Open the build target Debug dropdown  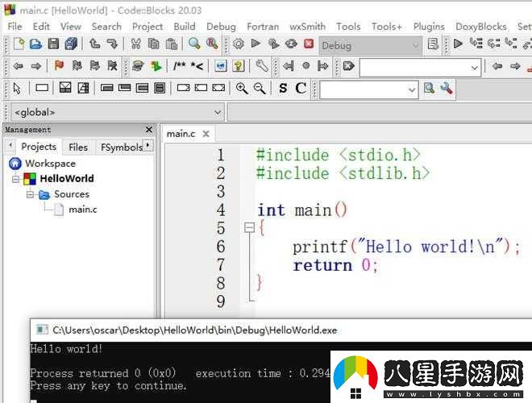tap(371, 45)
